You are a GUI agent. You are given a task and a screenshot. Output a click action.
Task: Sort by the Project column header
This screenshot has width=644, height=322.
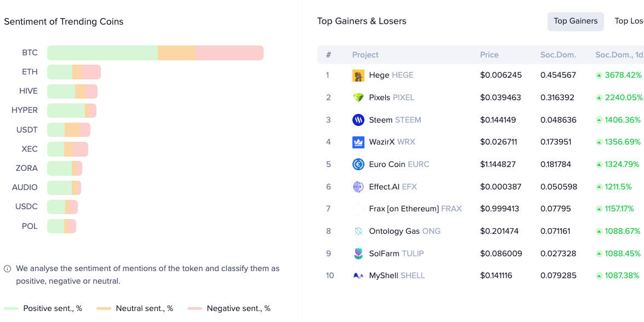pos(365,55)
